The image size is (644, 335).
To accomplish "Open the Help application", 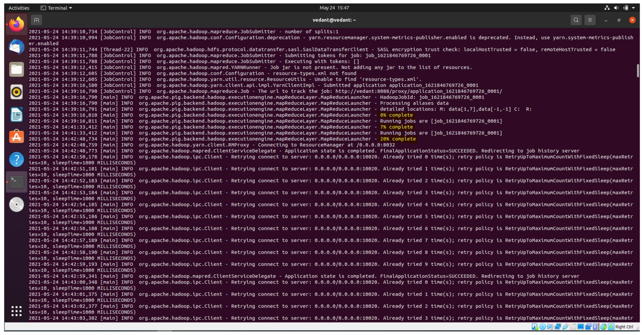I will (x=17, y=159).
